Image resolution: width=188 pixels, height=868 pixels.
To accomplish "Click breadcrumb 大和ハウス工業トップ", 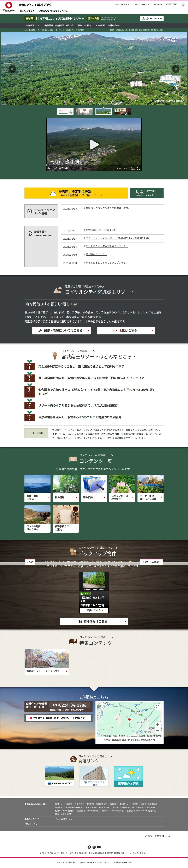I will click(x=32, y=30).
